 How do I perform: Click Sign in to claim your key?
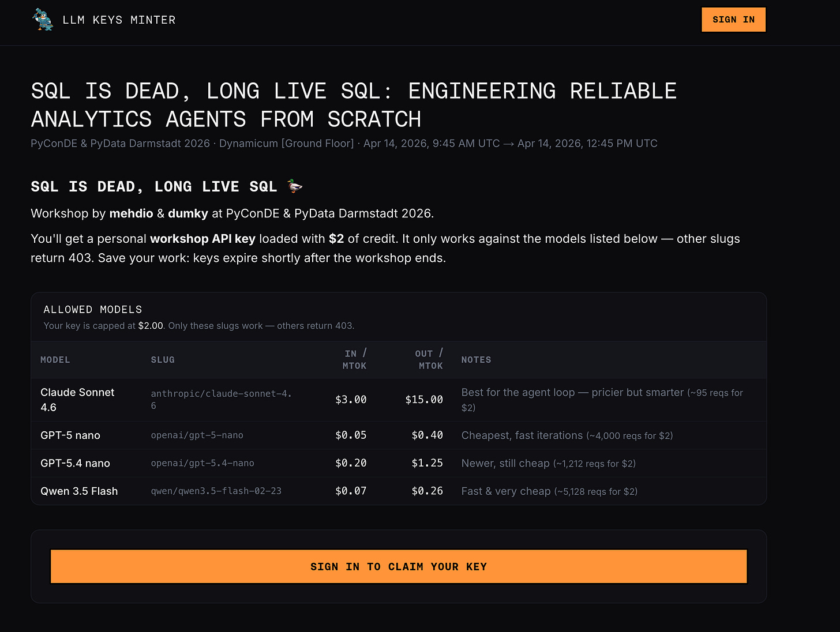coord(399,566)
